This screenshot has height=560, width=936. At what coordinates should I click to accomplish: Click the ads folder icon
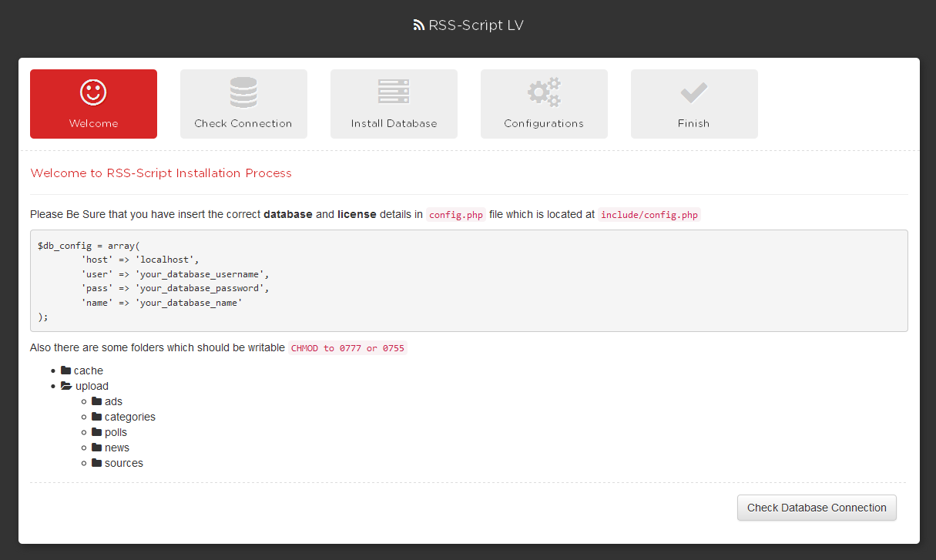pyautogui.click(x=97, y=401)
